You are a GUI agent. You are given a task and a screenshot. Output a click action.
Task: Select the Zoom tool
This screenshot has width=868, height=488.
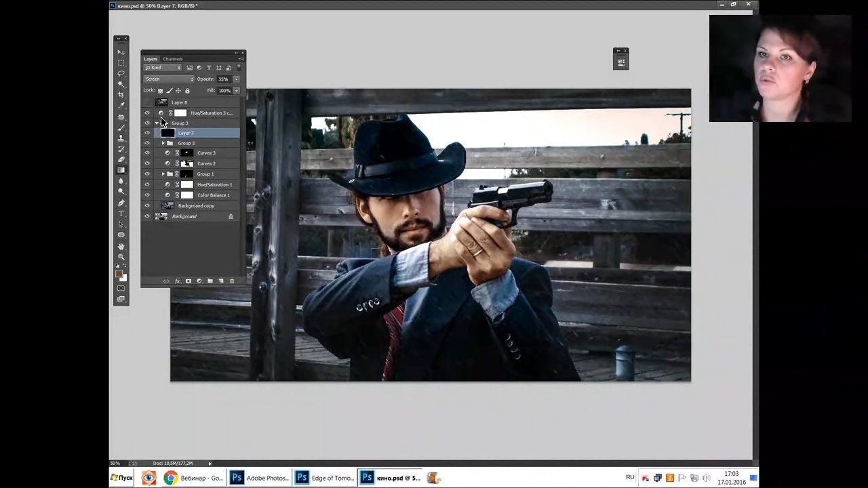121,257
